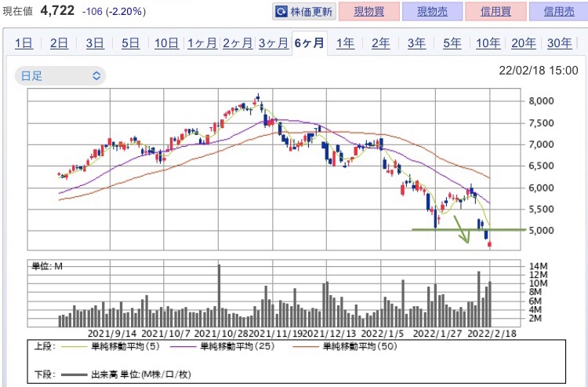This screenshot has width=588, height=387.
Task: Click the 22/02/18 15:00 timestamp
Action: (x=538, y=70)
